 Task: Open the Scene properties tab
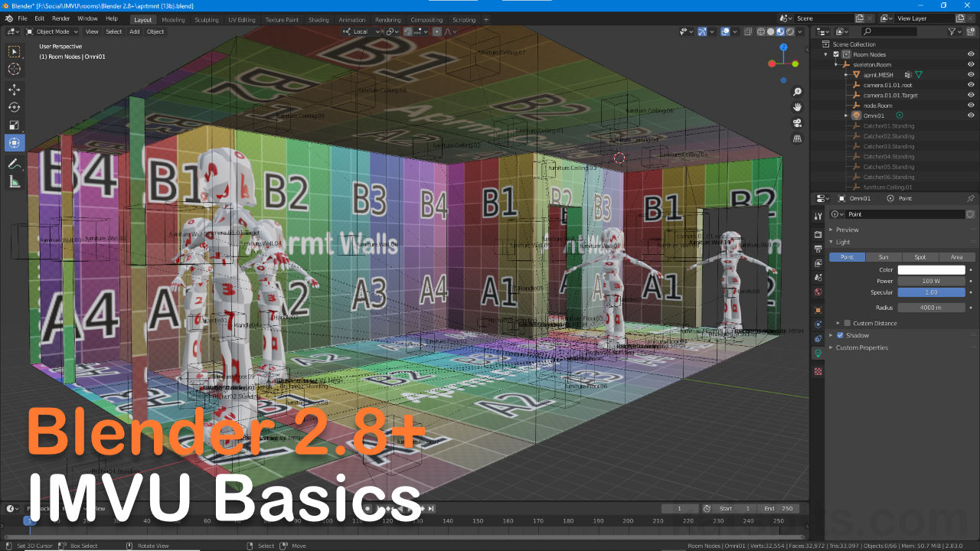[x=818, y=277]
